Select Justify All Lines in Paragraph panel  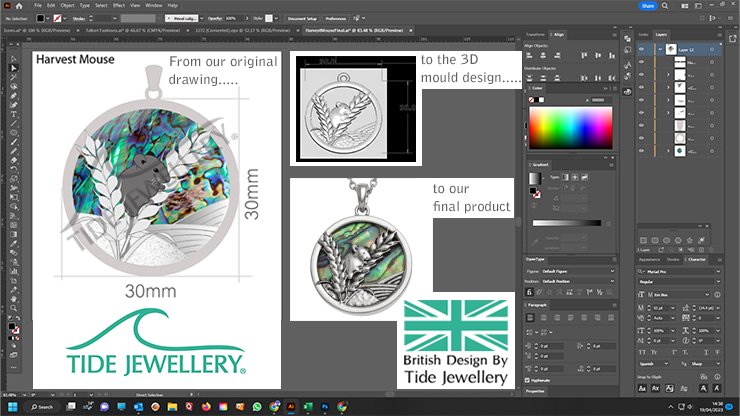(x=611, y=317)
